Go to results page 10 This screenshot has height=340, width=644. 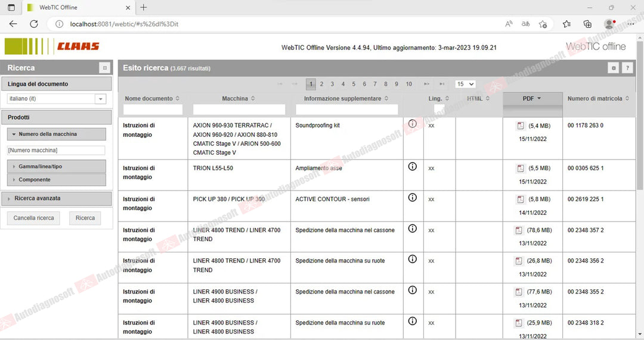pos(408,84)
